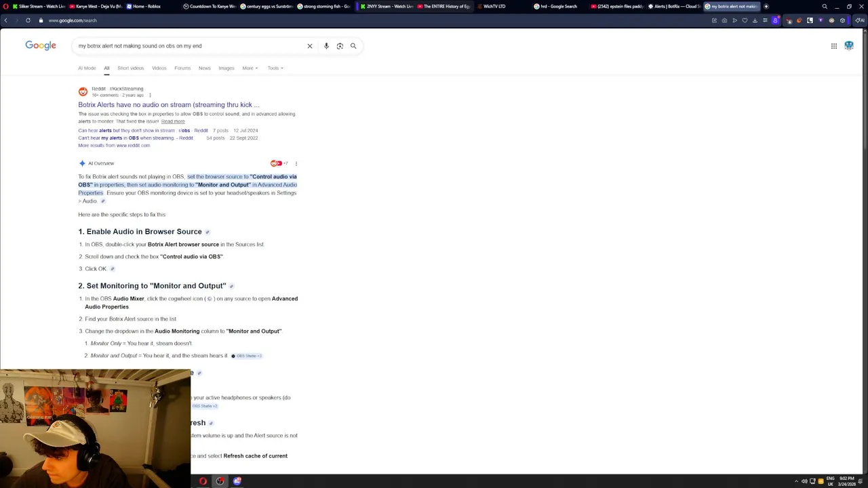Screen dimensions: 868x488
Task: Switch to the Videos search tab
Action: [159, 68]
